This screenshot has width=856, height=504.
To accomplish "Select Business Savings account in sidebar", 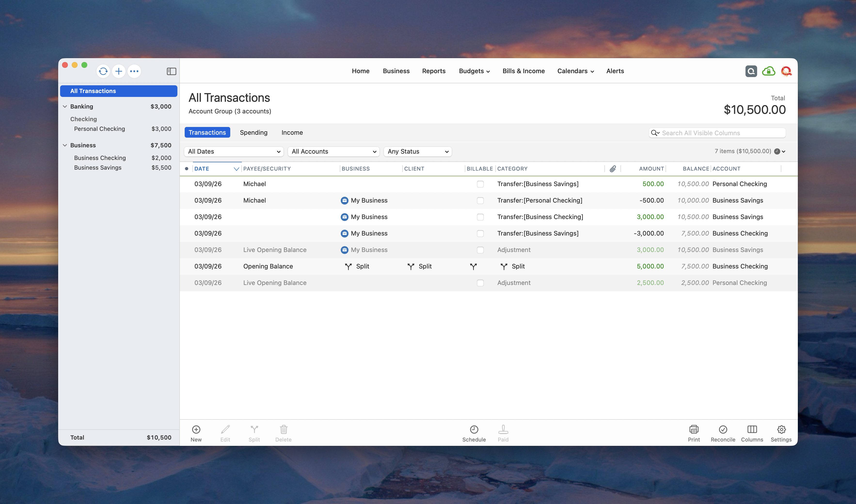I will [98, 168].
